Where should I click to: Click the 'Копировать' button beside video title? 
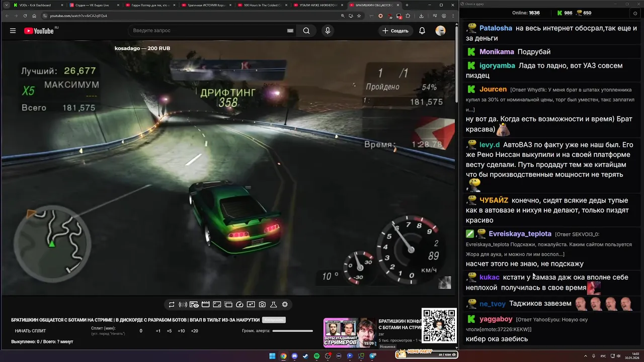pos(274,320)
